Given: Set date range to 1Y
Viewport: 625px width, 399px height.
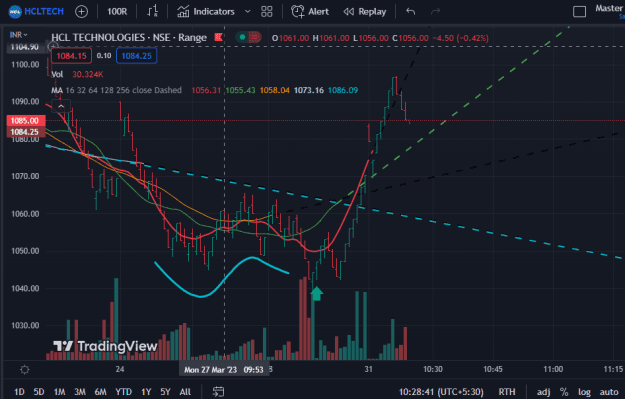Looking at the screenshot, I should click(x=146, y=392).
